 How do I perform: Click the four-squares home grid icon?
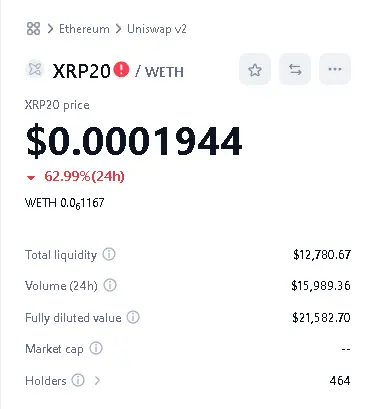click(x=33, y=29)
